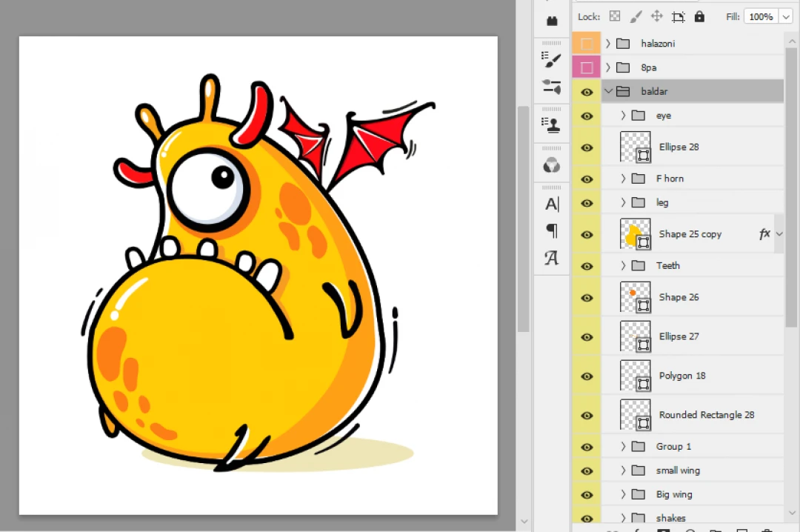Click the Ellipse 27 layer thumbnail
Viewport: 800px width, 532px height.
pyautogui.click(x=635, y=336)
